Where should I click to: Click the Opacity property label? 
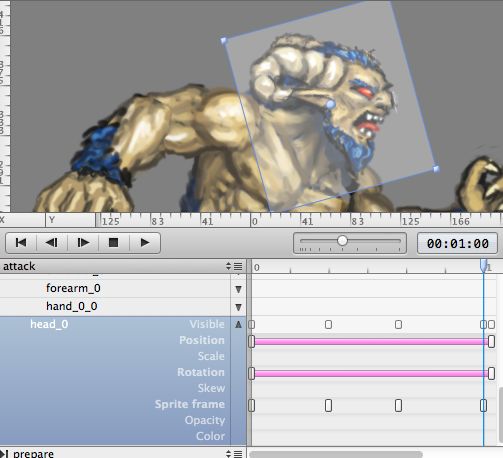205,420
